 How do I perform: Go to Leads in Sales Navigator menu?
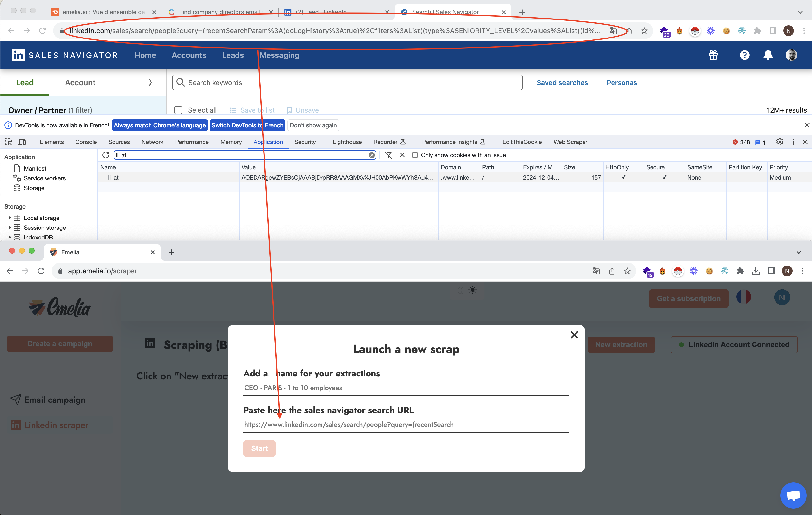[233, 55]
